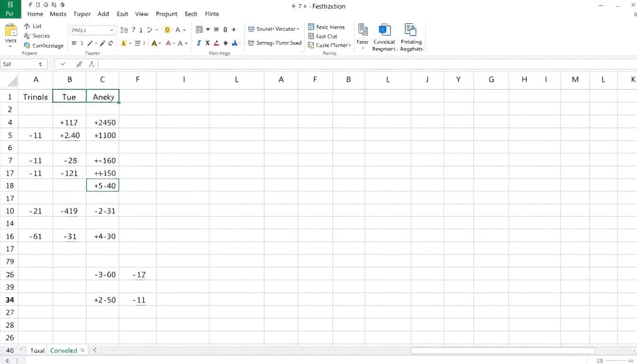The image size is (637, 364).
Task: Open the Fesic Hems tool
Action: pos(327,27)
